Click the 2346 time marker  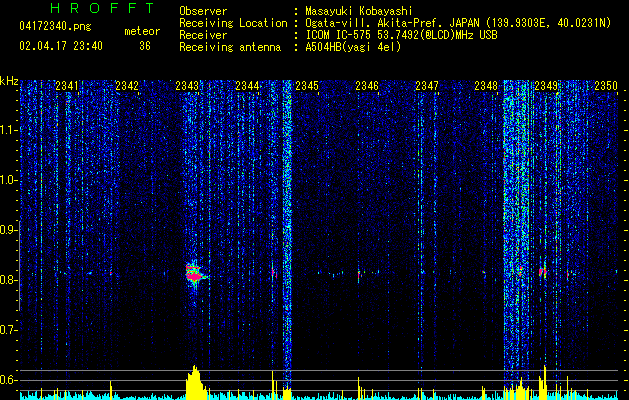(x=367, y=85)
